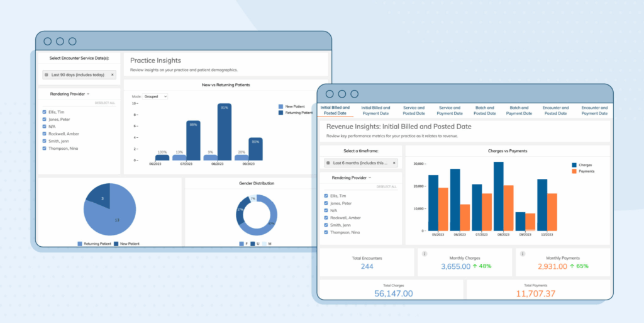
Task: Uncheck Ellis, Tim in Practice Insights providers
Action: (44, 112)
